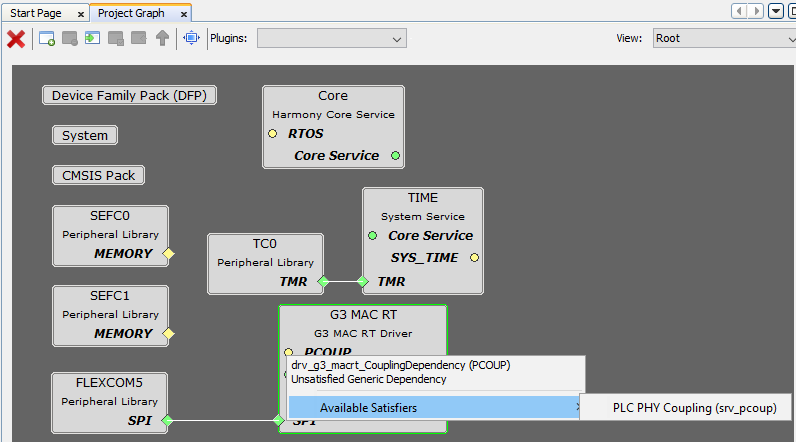Select the TIME System Service block
This screenshot has height=442, width=796.
click(423, 241)
